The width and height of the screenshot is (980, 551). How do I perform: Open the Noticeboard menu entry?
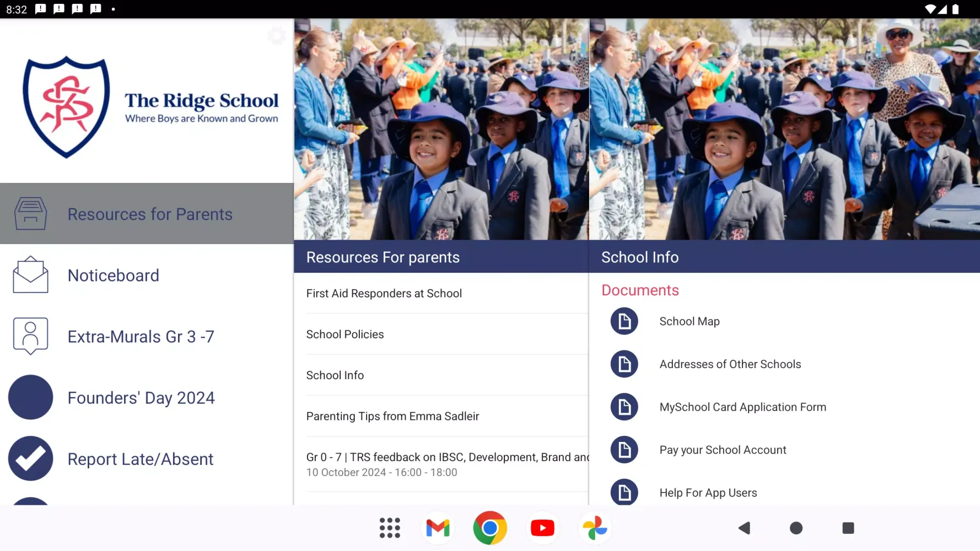point(113,275)
